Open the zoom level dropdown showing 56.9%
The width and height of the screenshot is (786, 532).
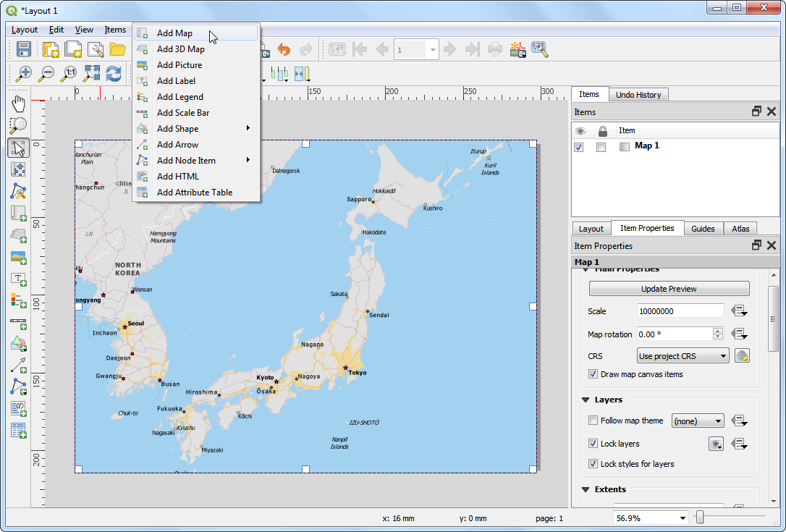pyautogui.click(x=683, y=518)
